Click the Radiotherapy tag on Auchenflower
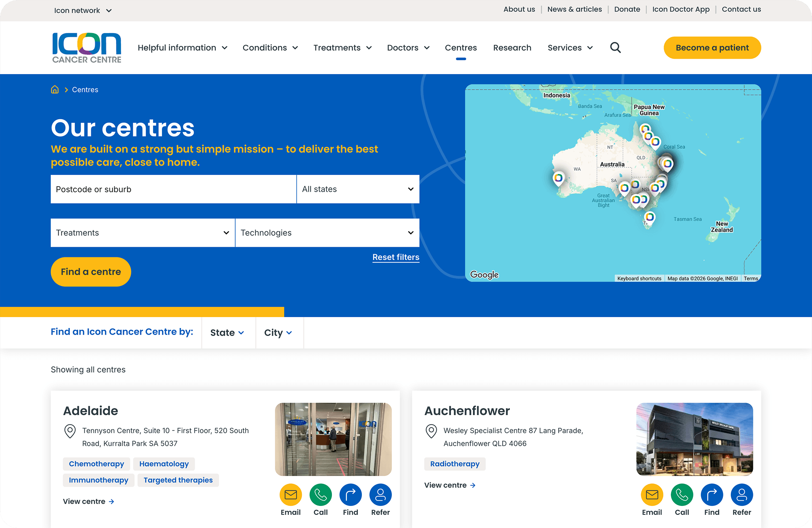Image resolution: width=812 pixels, height=528 pixels. [x=455, y=464]
